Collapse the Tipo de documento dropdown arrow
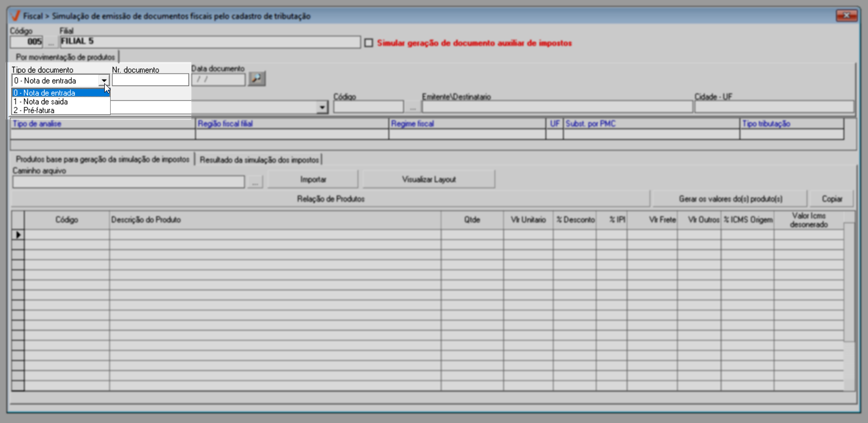Viewport: 868px width, 423px height. coord(104,81)
